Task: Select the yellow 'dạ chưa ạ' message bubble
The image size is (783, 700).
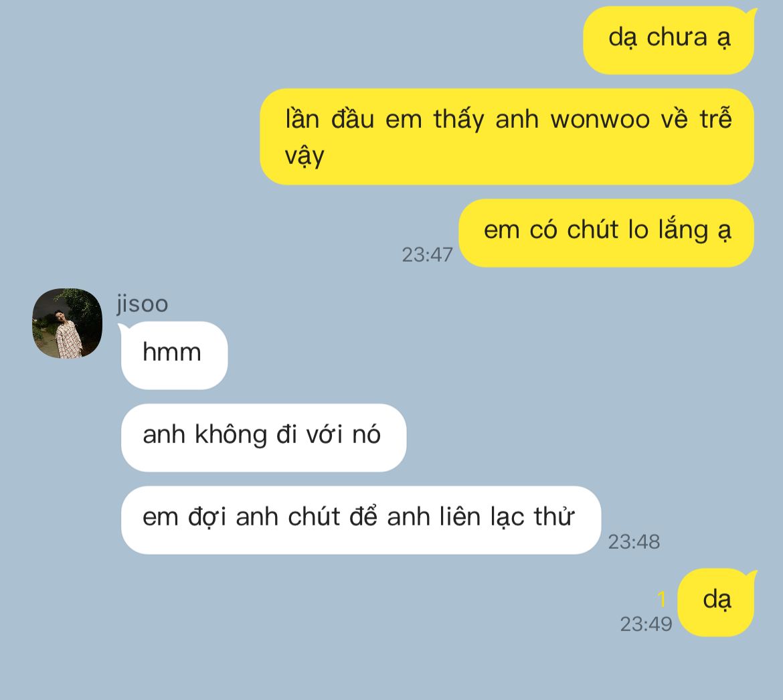Action: click(669, 40)
